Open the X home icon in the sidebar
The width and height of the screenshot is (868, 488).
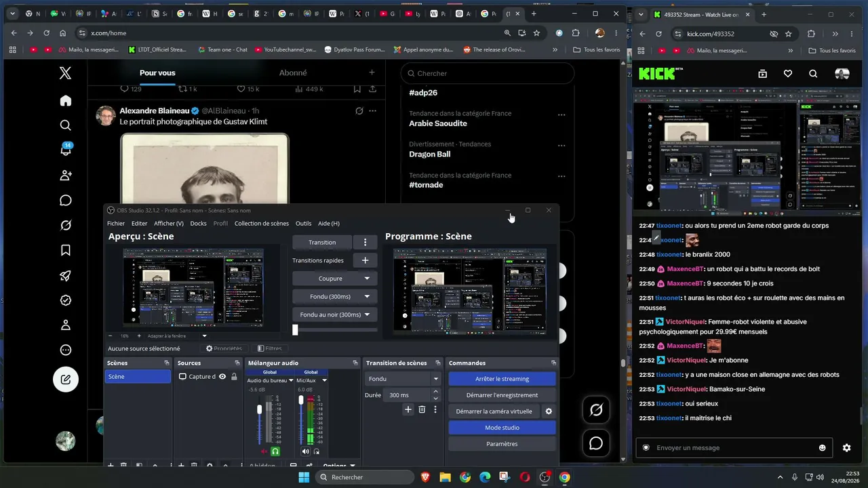[66, 101]
